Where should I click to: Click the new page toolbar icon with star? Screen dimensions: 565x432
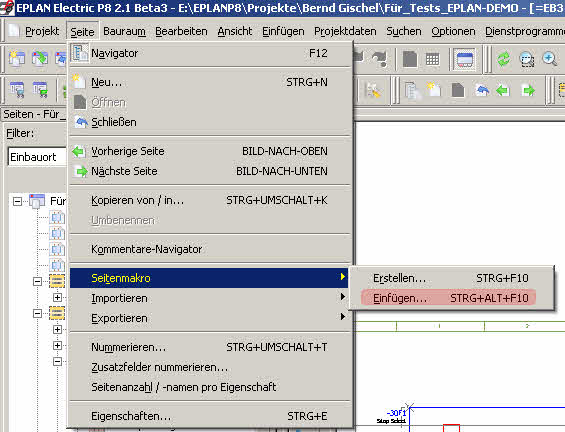[x=434, y=90]
